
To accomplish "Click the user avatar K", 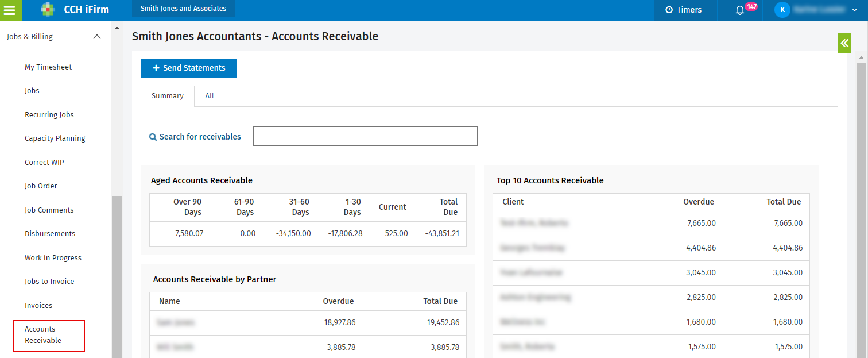I will 782,10.
